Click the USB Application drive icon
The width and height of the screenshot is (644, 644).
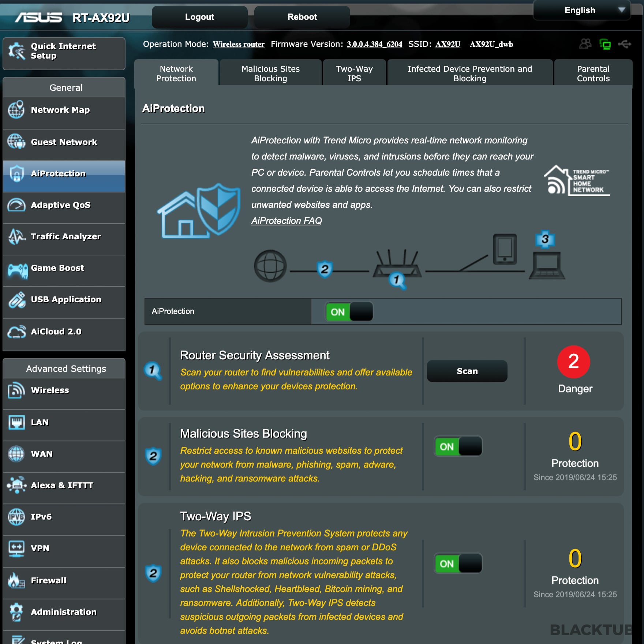point(17,300)
